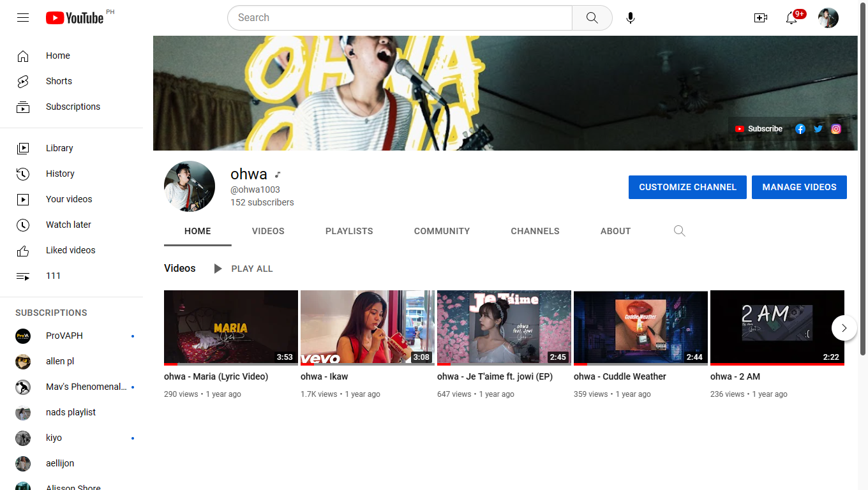The height and width of the screenshot is (490, 868).
Task: Open the hamburger guide menu
Action: point(23,18)
